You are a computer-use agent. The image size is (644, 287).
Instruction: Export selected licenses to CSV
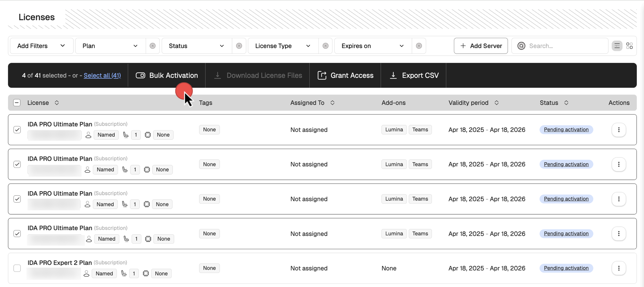click(x=414, y=76)
